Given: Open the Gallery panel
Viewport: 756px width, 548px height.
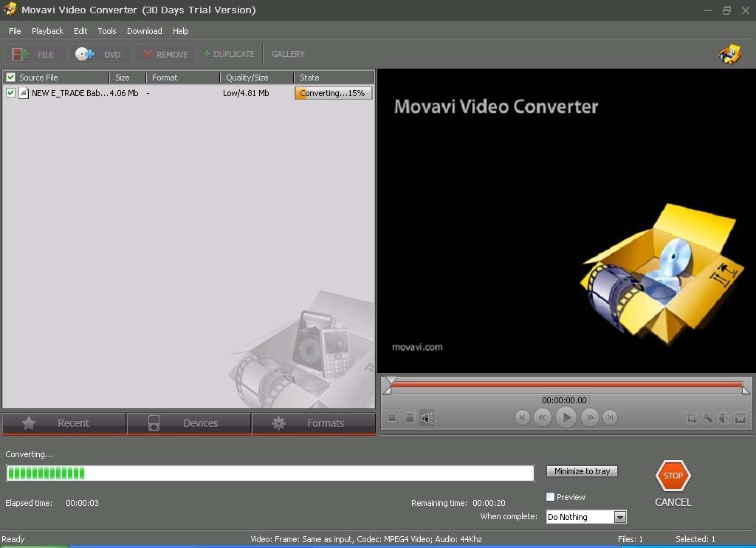Looking at the screenshot, I should (288, 53).
